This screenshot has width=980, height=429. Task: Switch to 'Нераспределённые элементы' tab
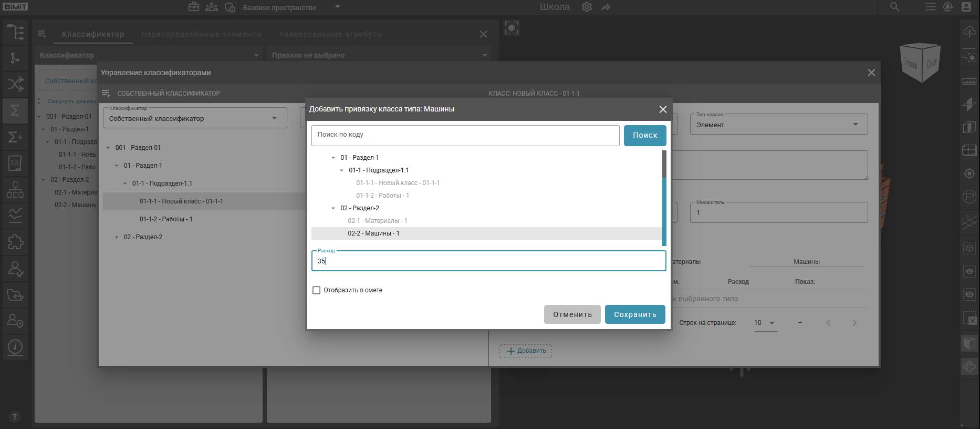(x=201, y=34)
